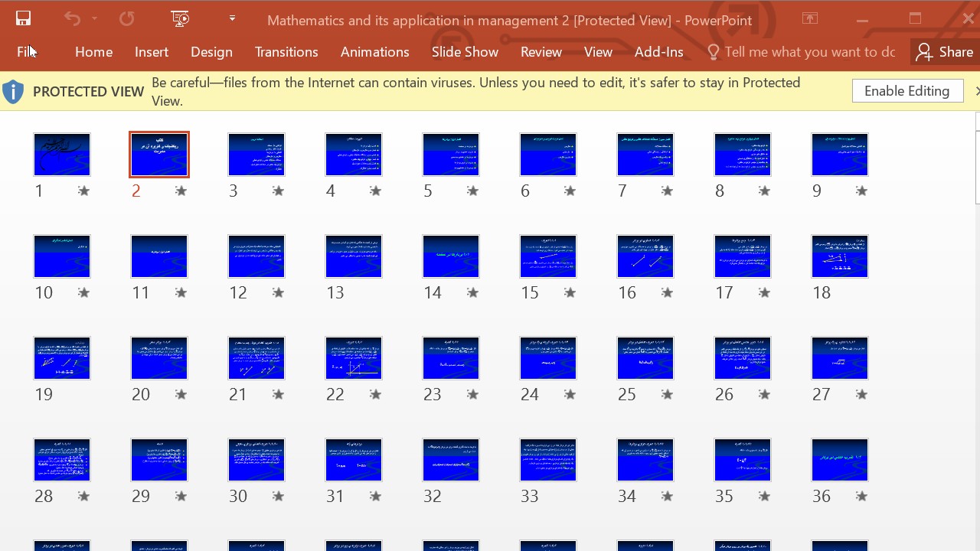Viewport: 980px width, 551px height.
Task: Switch to the Home tab
Action: click(94, 52)
